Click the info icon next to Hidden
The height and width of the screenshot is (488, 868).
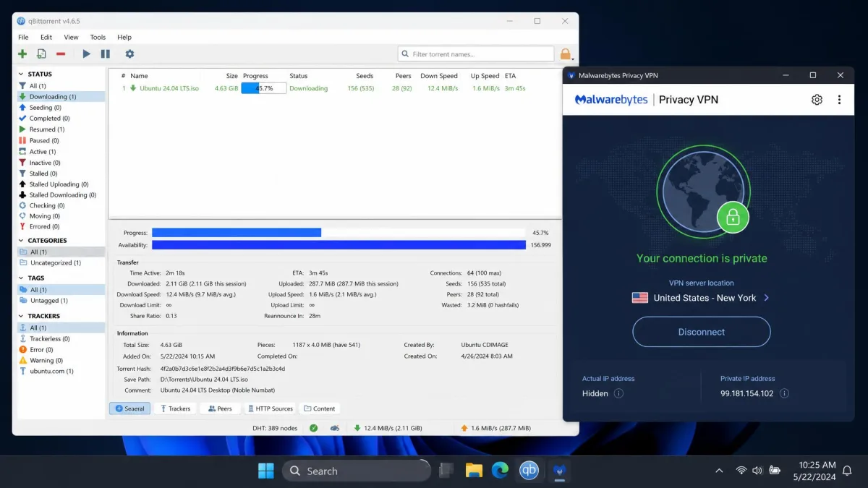618,393
